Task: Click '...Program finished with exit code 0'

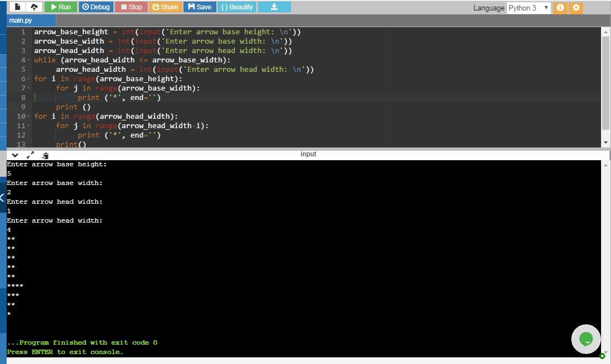Action: (82, 342)
